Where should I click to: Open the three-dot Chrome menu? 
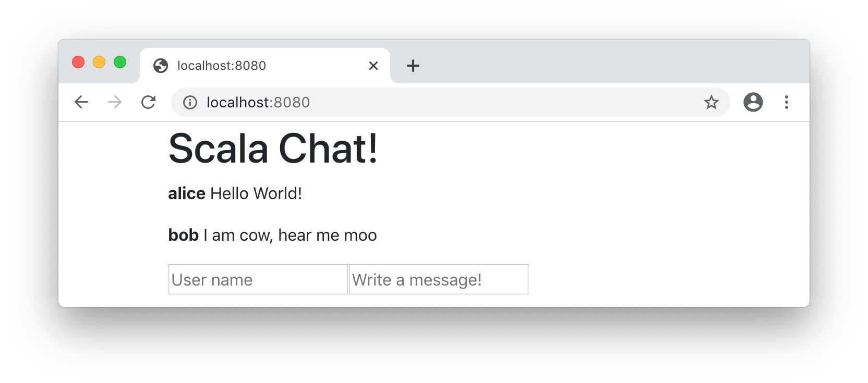point(786,102)
